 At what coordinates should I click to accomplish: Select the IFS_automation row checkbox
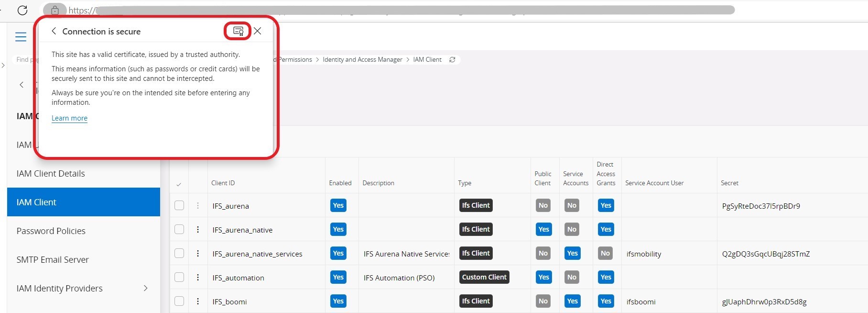click(179, 277)
